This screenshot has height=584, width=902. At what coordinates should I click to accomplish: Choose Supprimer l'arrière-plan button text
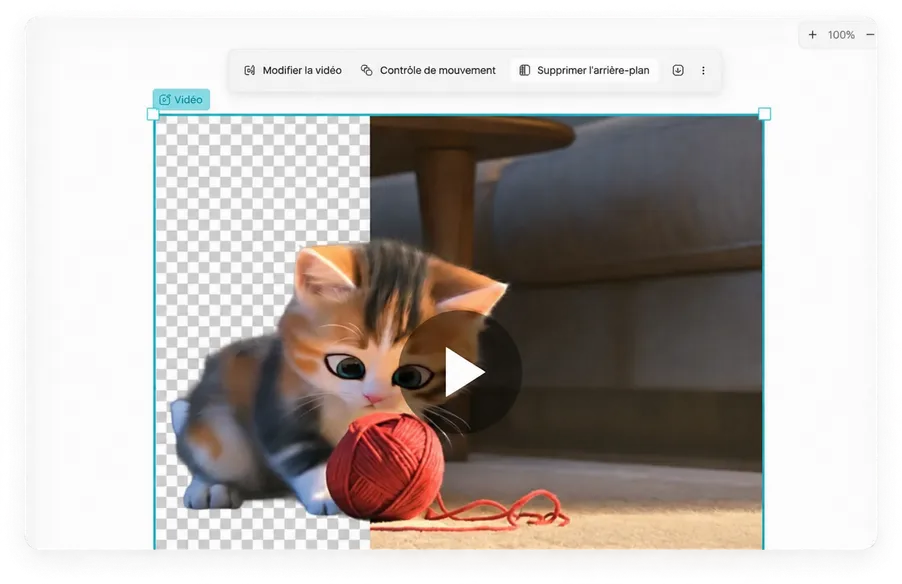[x=593, y=70]
